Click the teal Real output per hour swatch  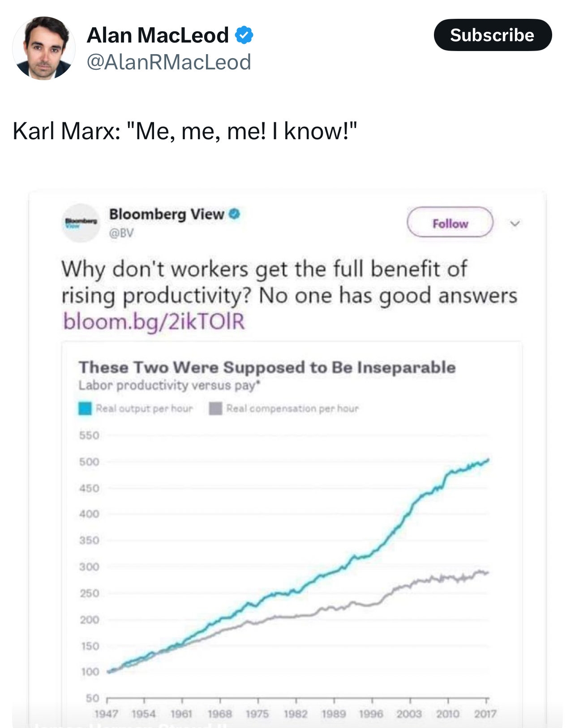point(85,408)
